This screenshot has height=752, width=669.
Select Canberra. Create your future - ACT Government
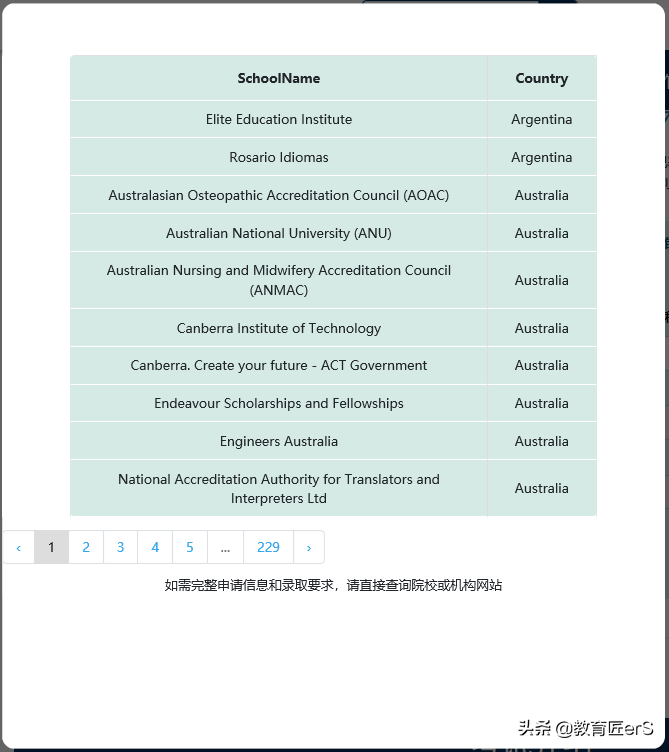(279, 365)
